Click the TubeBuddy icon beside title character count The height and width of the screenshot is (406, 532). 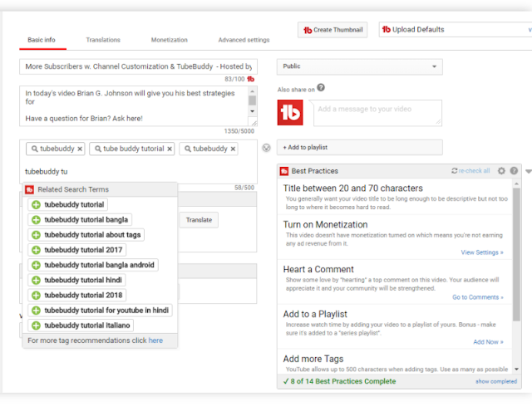250,79
